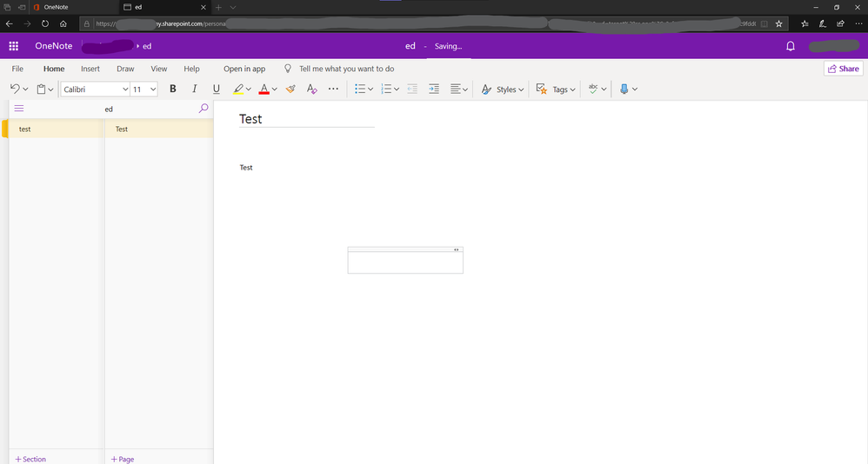The height and width of the screenshot is (464, 868).
Task: Click the Format Painter brush icon
Action: pos(290,89)
